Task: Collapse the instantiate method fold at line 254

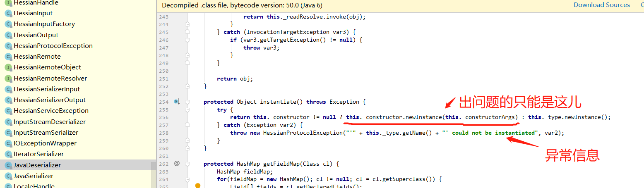Action: click(187, 102)
